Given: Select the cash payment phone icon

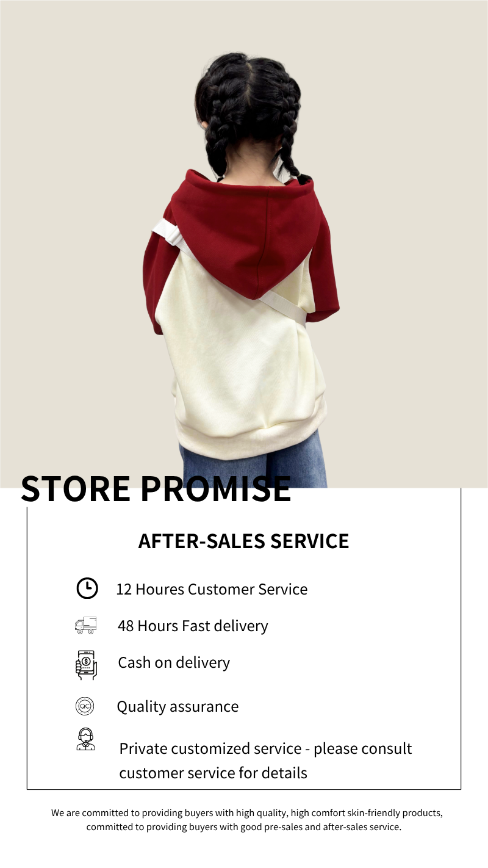Looking at the screenshot, I should coord(86,664).
